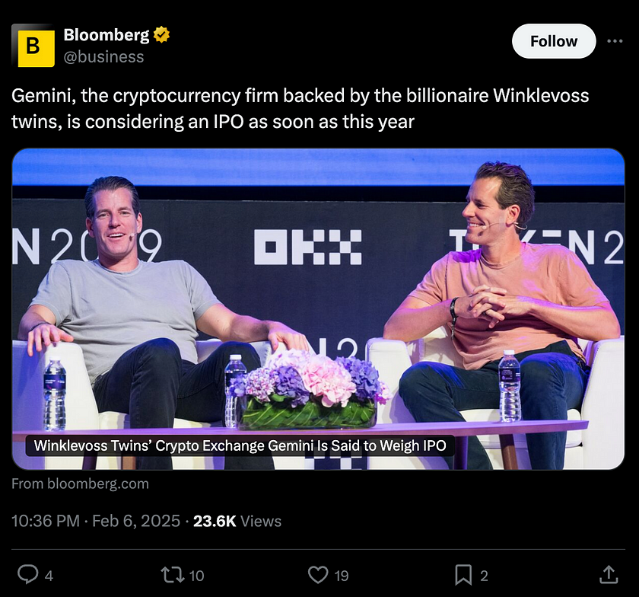Click the headline 'Winklevoss Twins' Crypto Exchange Gemini' overlay
Viewport: 639px width, 597px height.
point(240,445)
